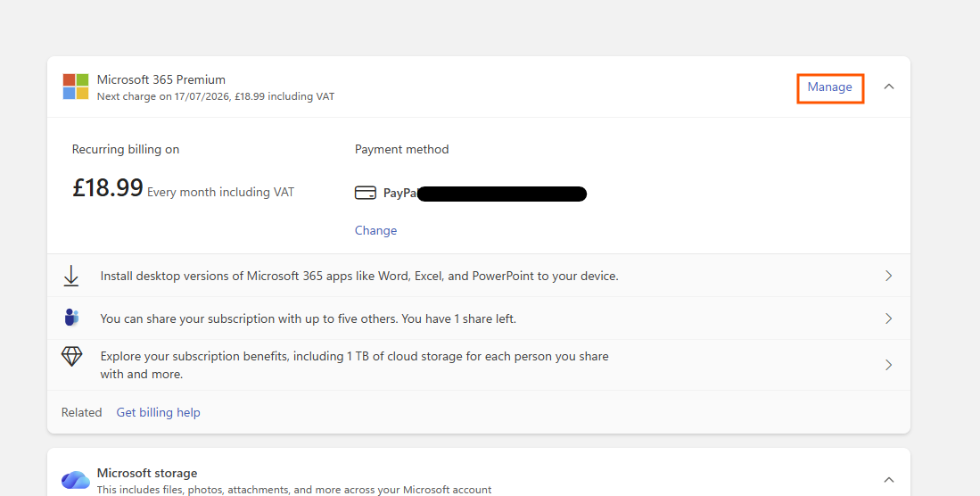Click the "Payment method" label
The width and height of the screenshot is (980, 496).
click(x=402, y=150)
